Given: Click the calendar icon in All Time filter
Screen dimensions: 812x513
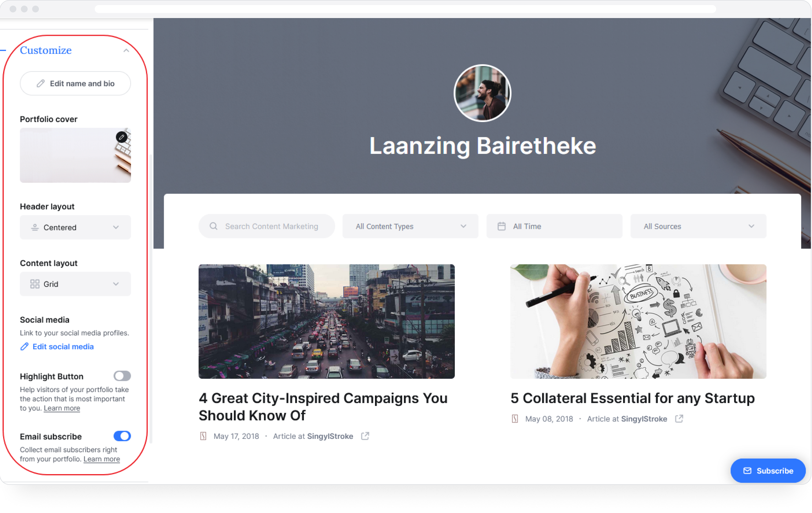Looking at the screenshot, I should point(501,226).
